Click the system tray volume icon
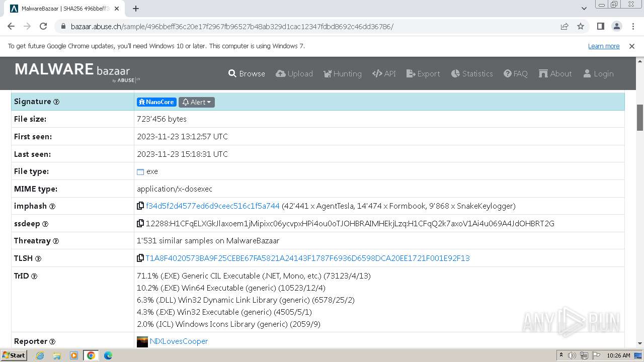Screen dimensions: 644x362 tap(572, 355)
